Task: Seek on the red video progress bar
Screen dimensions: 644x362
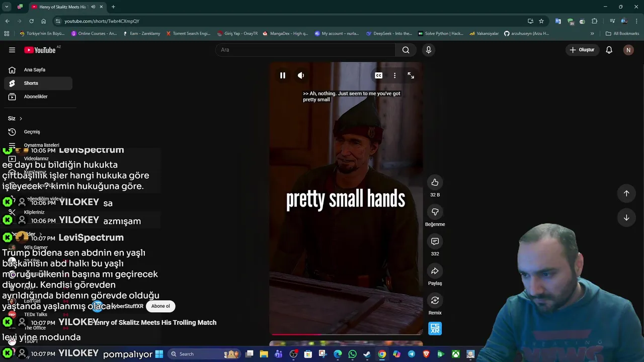Action: tap(346, 334)
